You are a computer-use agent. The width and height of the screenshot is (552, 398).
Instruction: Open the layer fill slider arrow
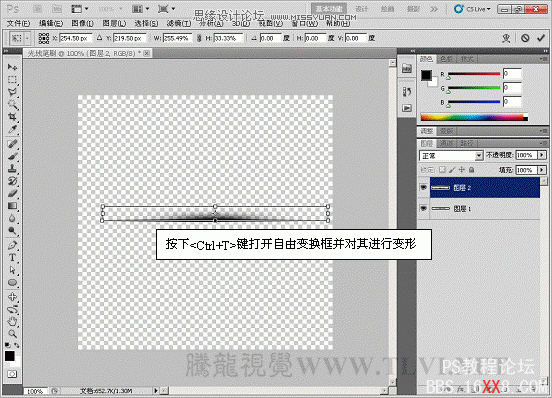542,170
